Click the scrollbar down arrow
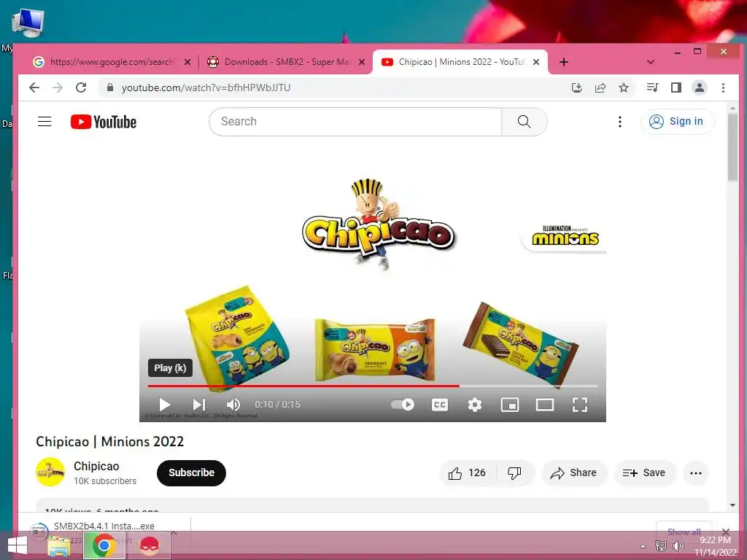 (x=732, y=505)
